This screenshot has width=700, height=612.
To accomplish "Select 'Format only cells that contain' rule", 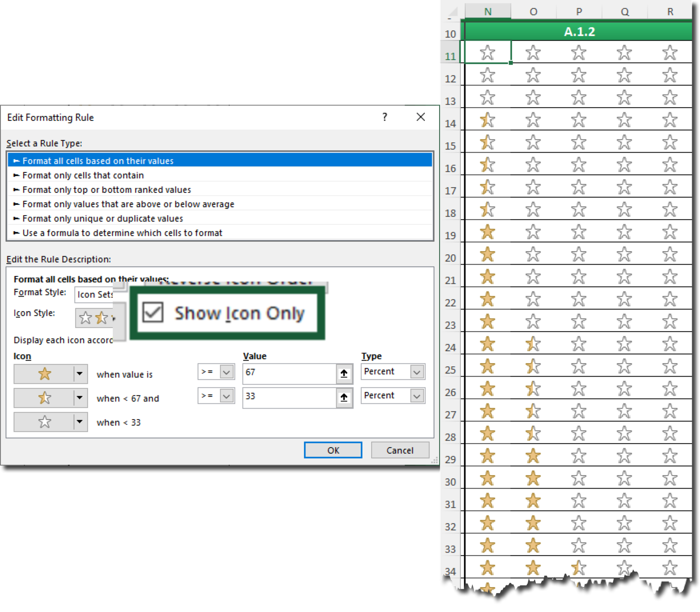I will 83,175.
